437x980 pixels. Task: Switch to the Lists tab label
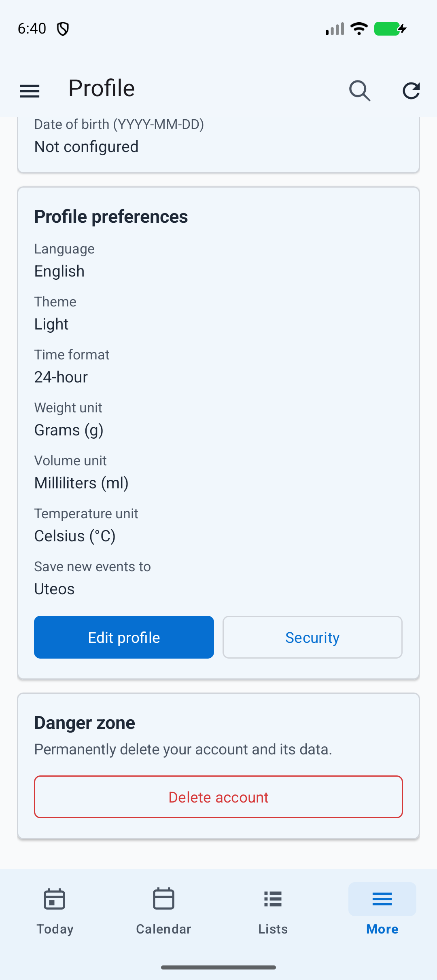(273, 929)
